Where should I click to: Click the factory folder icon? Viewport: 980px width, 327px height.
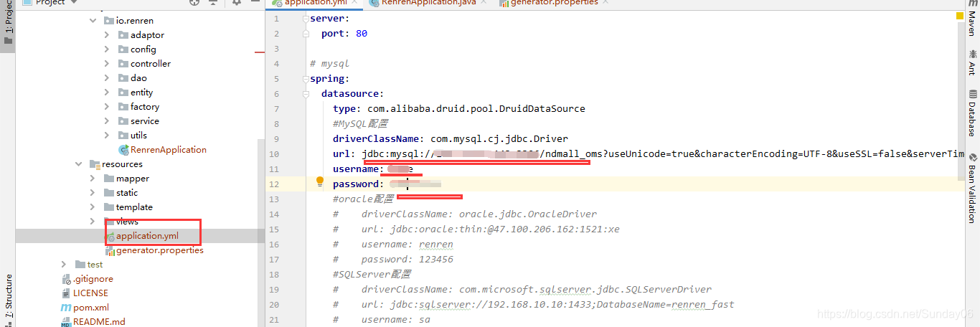[123, 107]
